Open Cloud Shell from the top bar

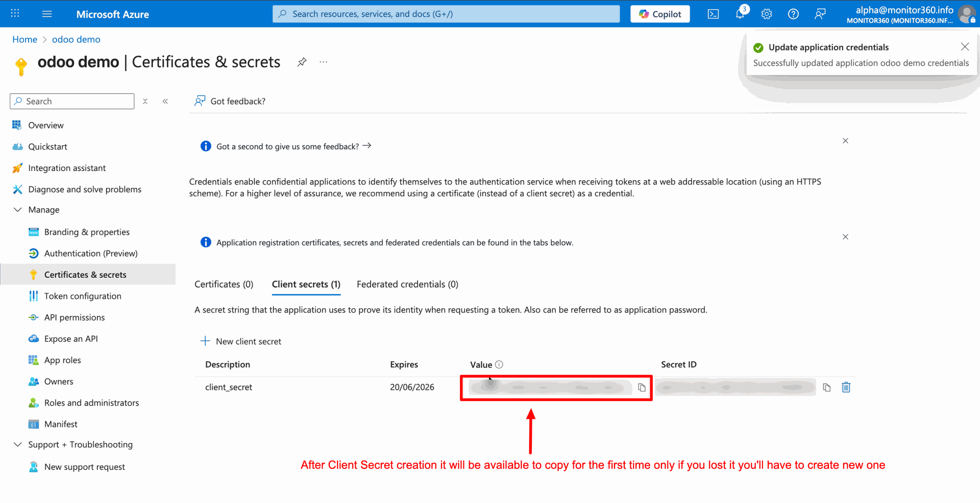(x=713, y=14)
